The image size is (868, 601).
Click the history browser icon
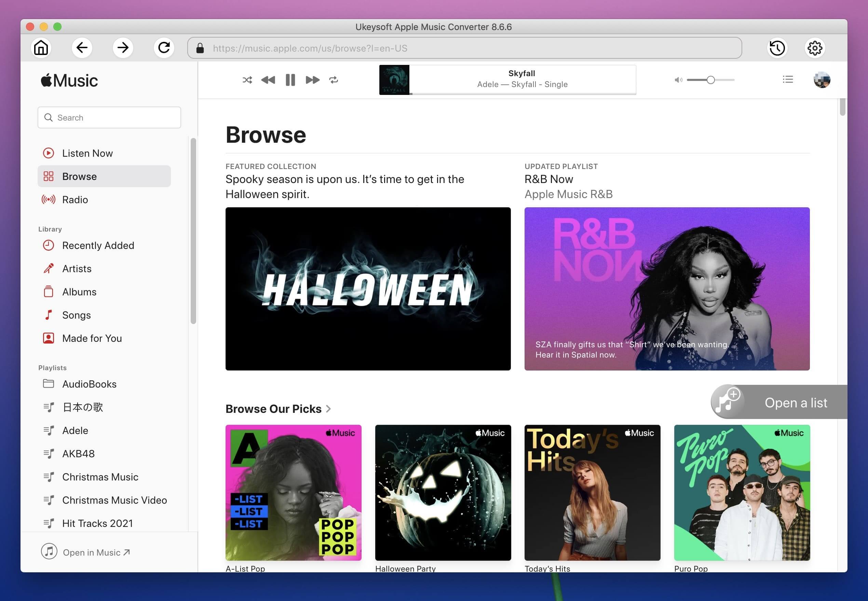click(777, 48)
